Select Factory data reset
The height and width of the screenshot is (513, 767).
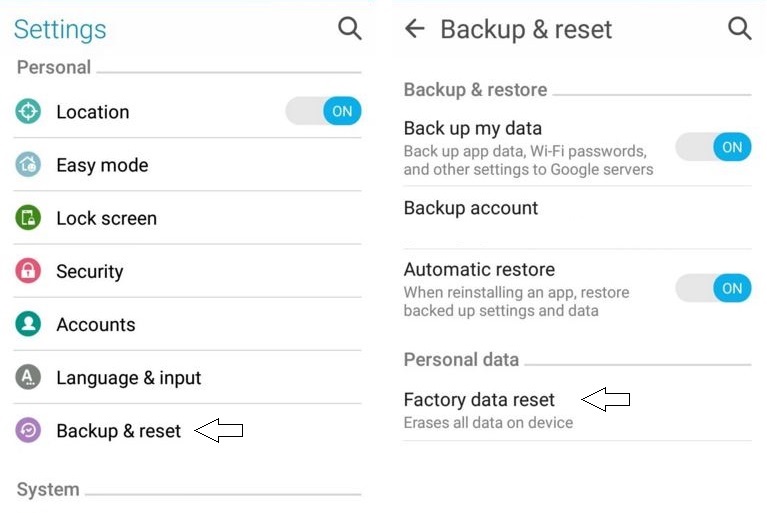[577, 410]
